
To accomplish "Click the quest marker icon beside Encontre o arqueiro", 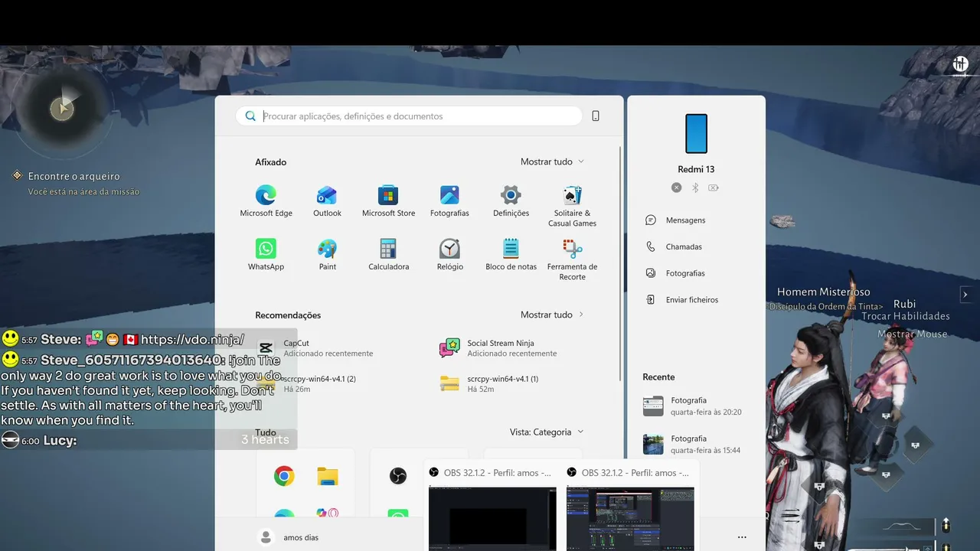I will 17,175.
